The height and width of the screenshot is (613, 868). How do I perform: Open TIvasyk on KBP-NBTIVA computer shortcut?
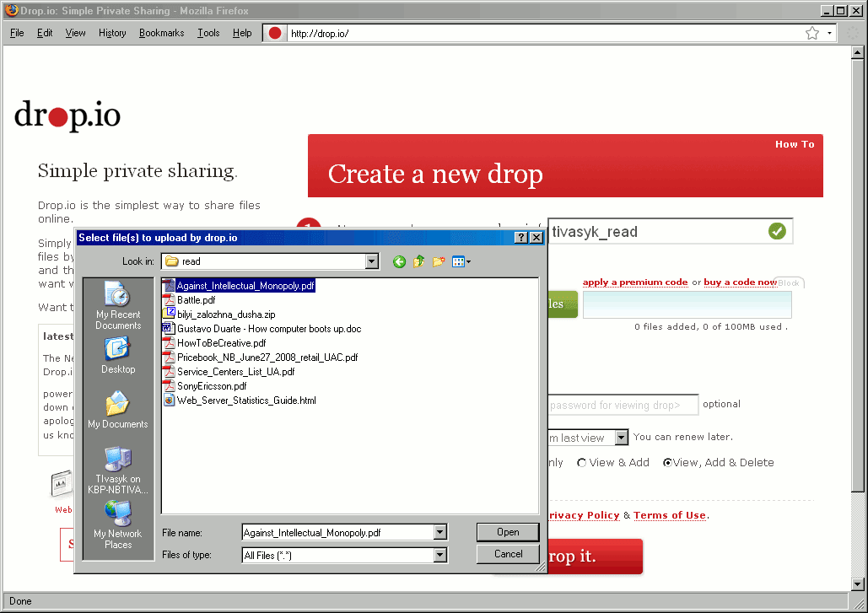[118, 471]
